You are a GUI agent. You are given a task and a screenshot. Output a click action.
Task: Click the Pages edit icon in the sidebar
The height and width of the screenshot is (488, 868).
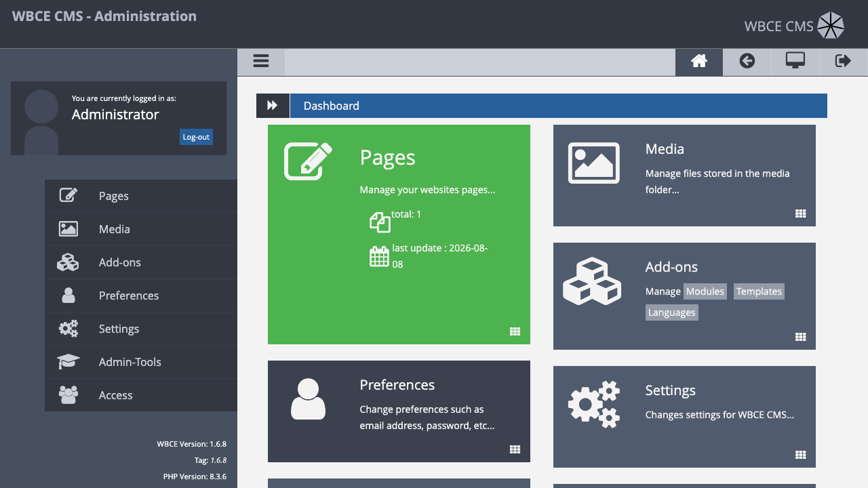coord(68,195)
